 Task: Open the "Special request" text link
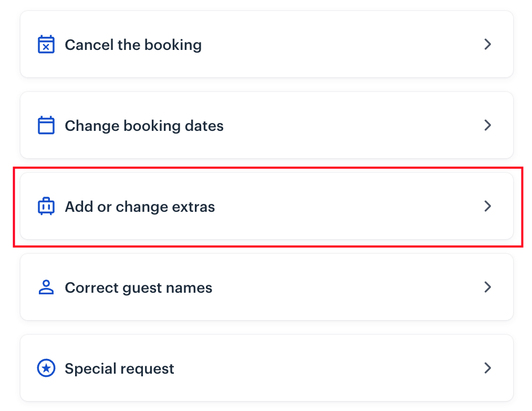(x=119, y=368)
